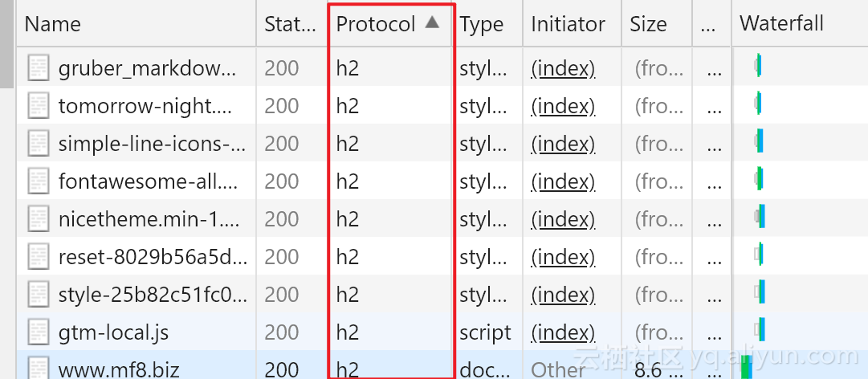The image size is (868, 379).
Task: Click the file icon beside fontawesome-all row
Action: click(39, 181)
